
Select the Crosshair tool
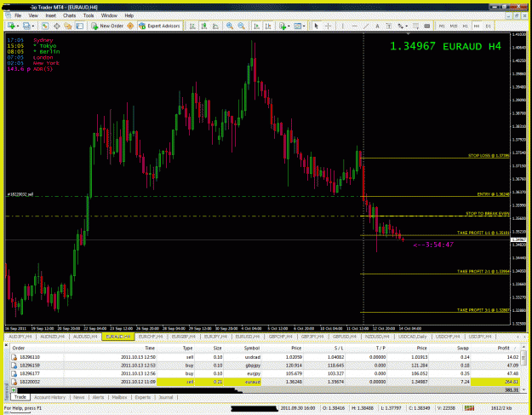328,26
